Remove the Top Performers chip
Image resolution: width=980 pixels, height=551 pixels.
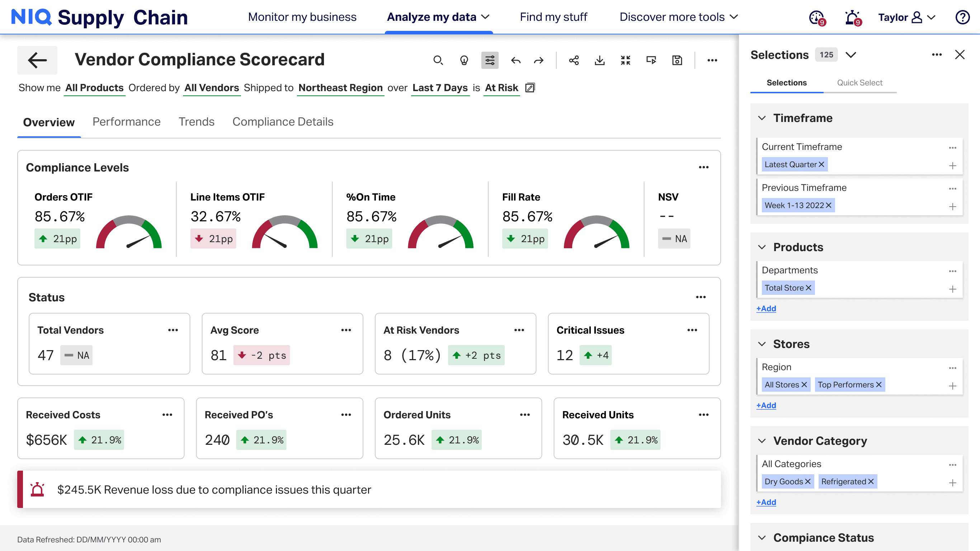click(879, 385)
